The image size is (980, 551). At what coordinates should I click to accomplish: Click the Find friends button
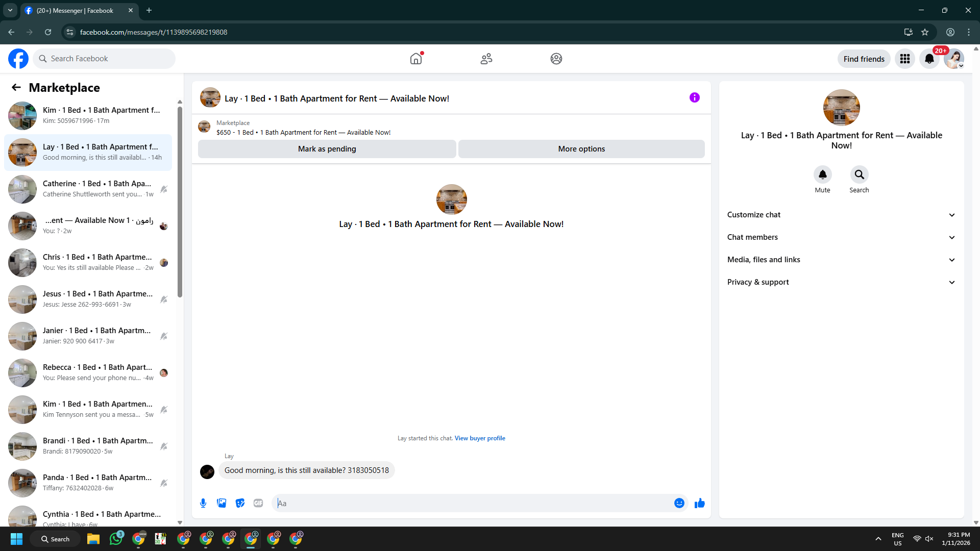864,59
